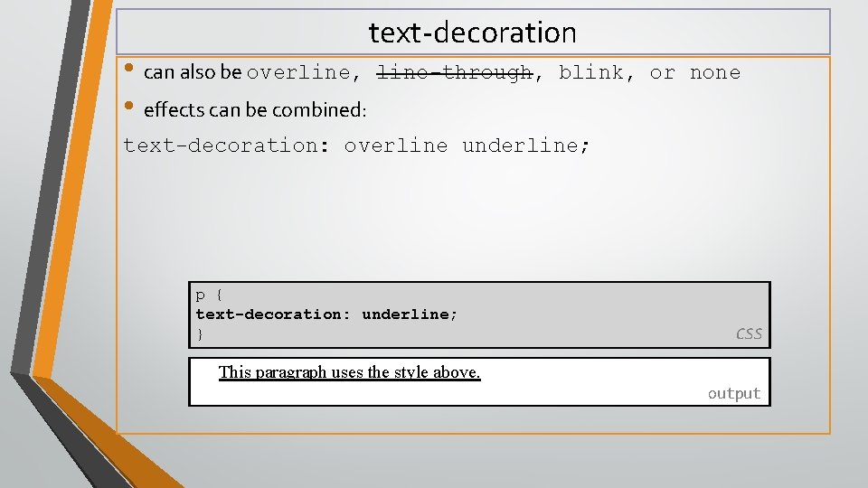Click the code line "p {"

click(209, 295)
